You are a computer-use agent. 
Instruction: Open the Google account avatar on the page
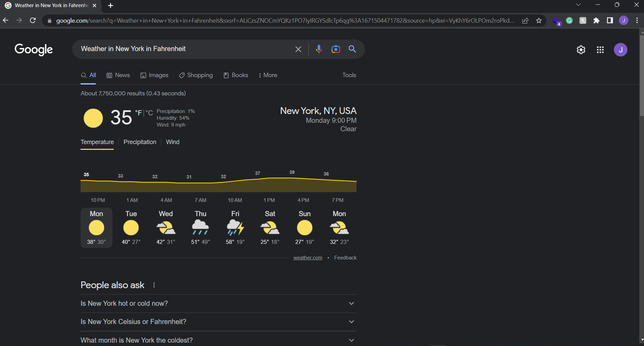[x=621, y=50]
